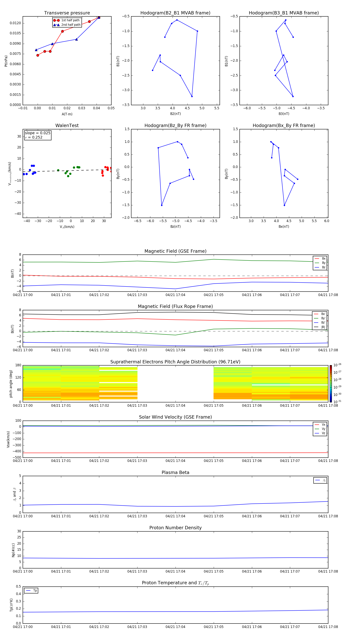Click the 'Hodogram(Bx_By FR frame)' title
The width and height of the screenshot is (351, 644).
284,125
